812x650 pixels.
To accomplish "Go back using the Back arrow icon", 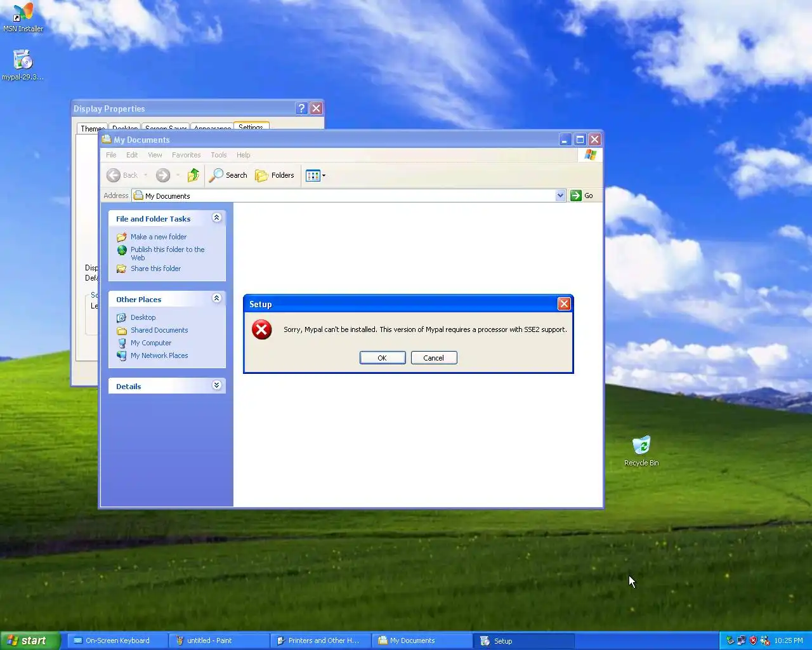I will coord(114,175).
